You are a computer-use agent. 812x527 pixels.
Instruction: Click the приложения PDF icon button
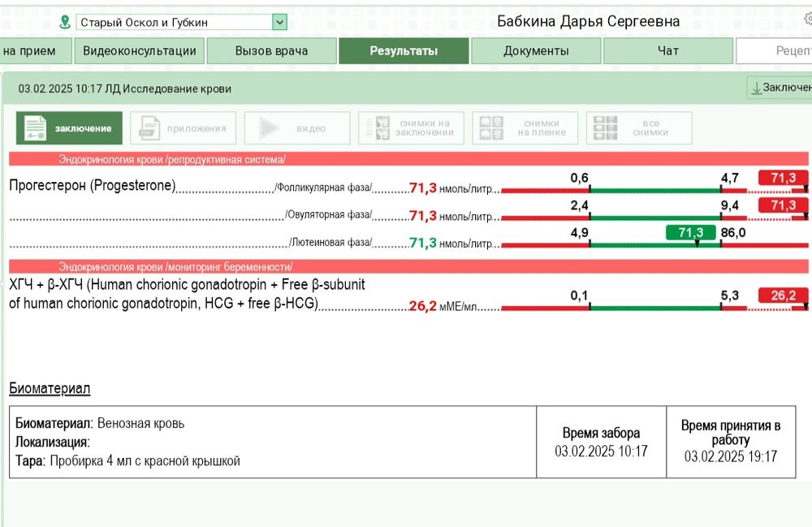coord(184,128)
